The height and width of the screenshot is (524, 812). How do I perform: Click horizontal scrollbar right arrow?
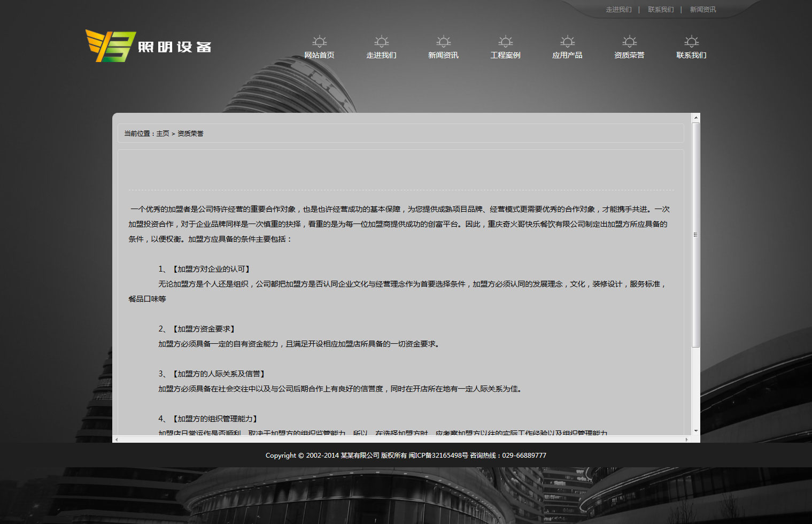click(x=686, y=440)
